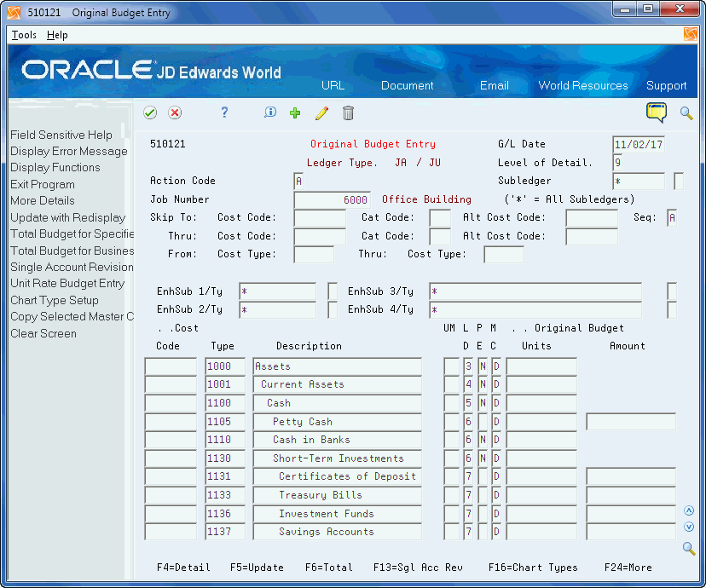This screenshot has width=706, height=588.
Task: Open help with question mark icon
Action: (x=224, y=112)
